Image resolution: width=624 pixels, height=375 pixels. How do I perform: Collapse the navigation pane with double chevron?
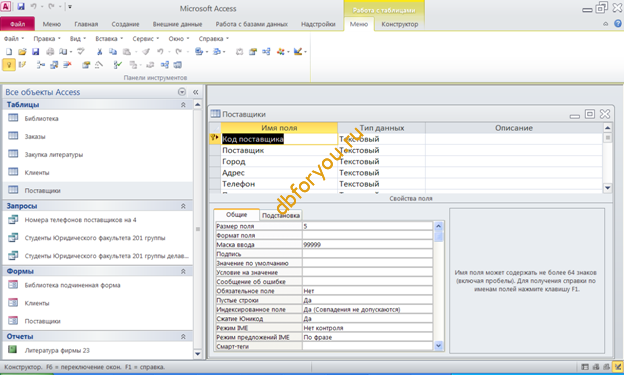pos(195,92)
